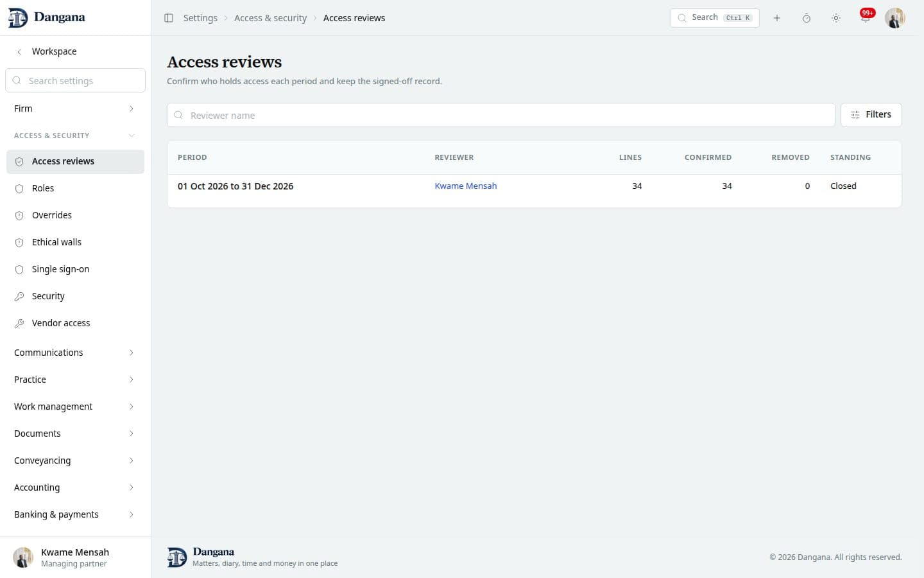Viewport: 924px width, 578px height.
Task: Click the Standing column header
Action: tap(850, 157)
